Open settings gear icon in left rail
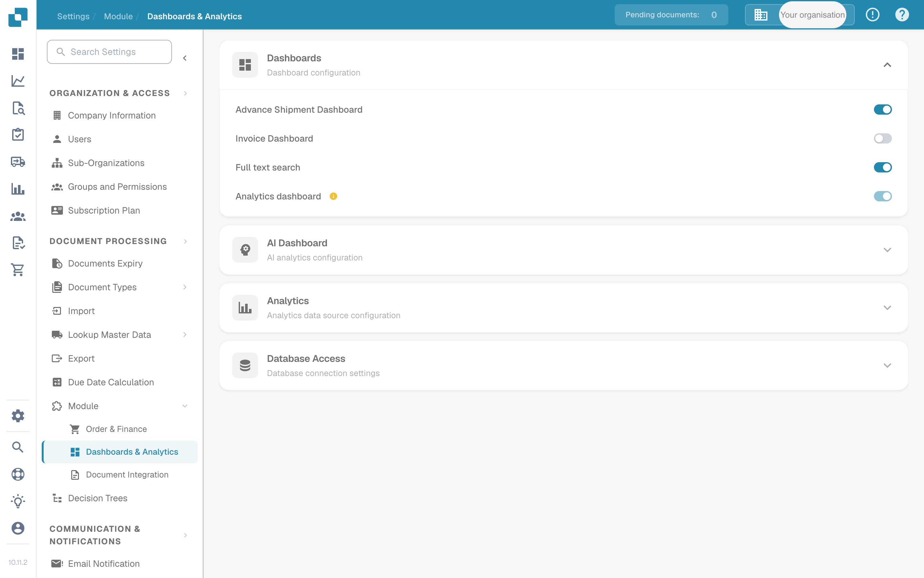The width and height of the screenshot is (924, 578). click(18, 416)
